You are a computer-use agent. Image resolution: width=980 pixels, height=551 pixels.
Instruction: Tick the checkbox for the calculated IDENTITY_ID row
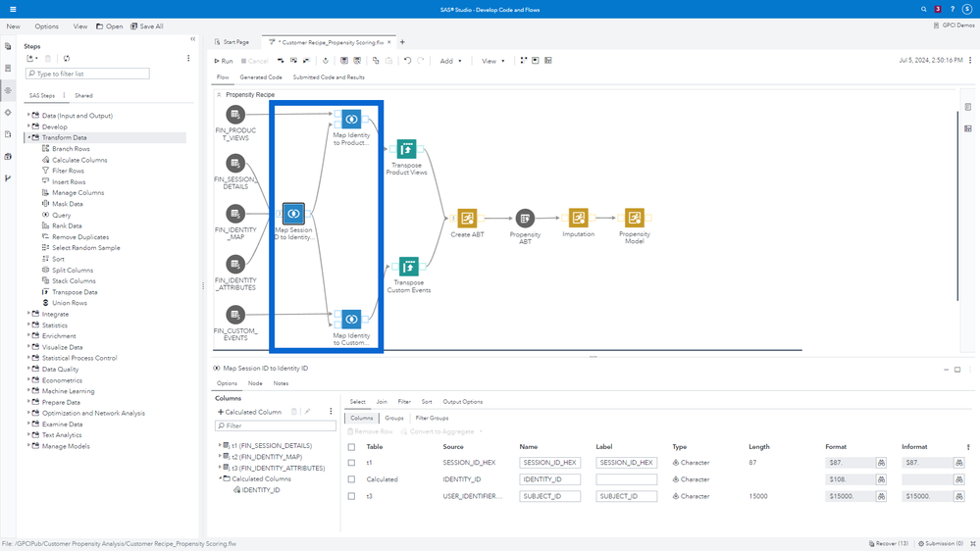coord(351,479)
